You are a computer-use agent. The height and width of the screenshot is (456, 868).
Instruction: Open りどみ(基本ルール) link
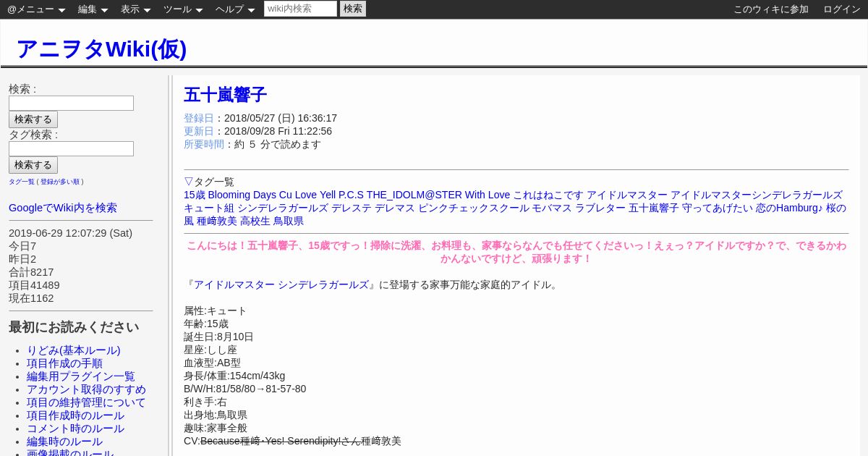pos(74,350)
